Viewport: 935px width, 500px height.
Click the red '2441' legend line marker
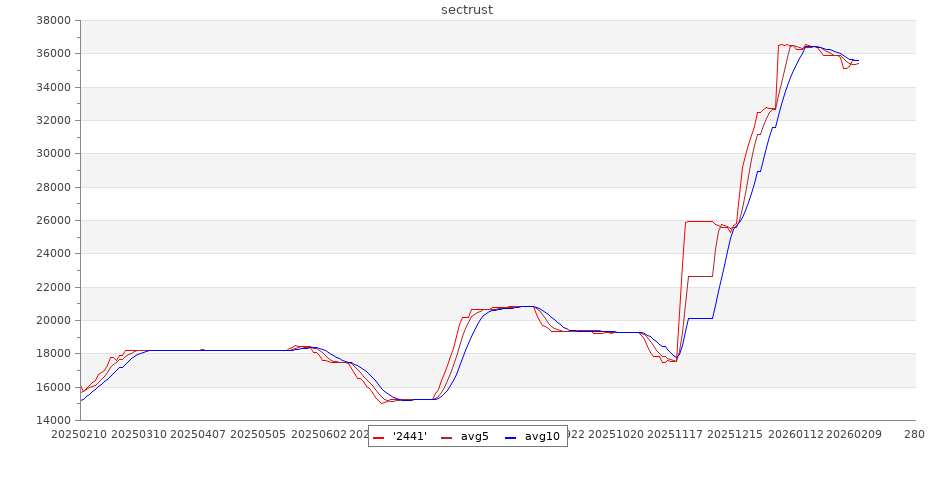point(379,437)
